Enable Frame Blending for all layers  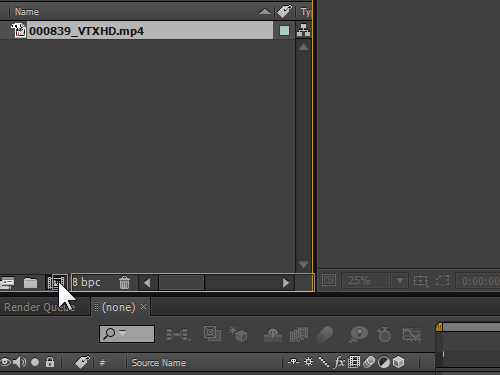(x=299, y=334)
